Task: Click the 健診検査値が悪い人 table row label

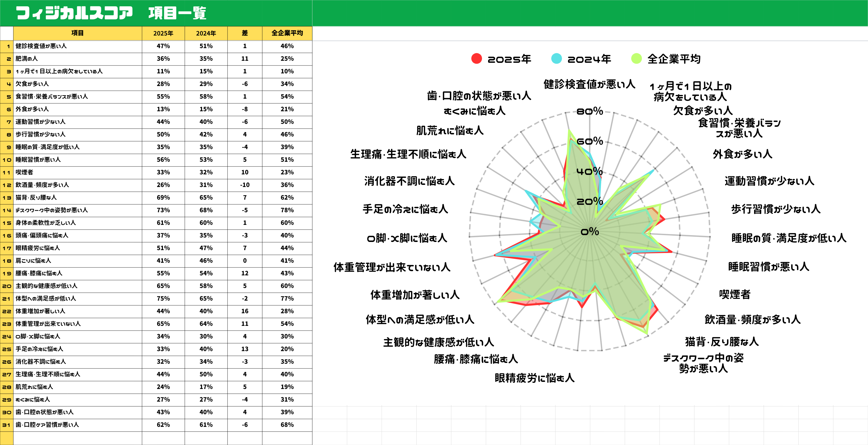Action: pyautogui.click(x=41, y=46)
